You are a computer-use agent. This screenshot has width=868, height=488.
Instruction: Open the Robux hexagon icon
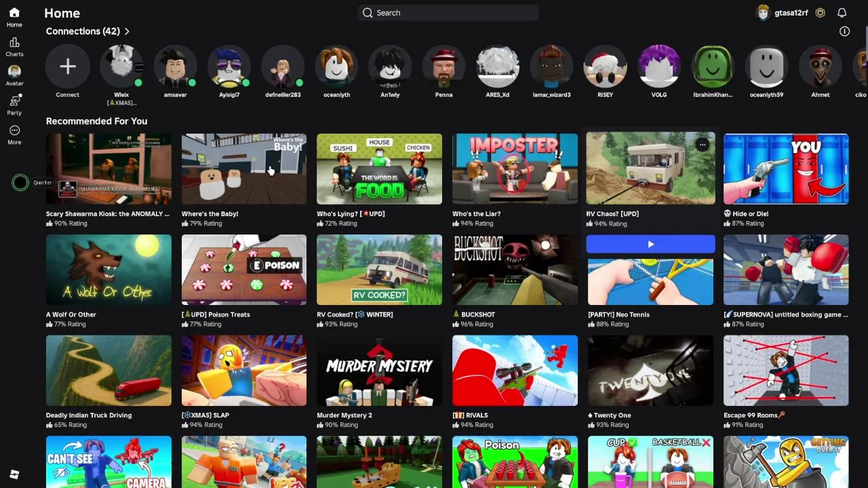coord(821,13)
